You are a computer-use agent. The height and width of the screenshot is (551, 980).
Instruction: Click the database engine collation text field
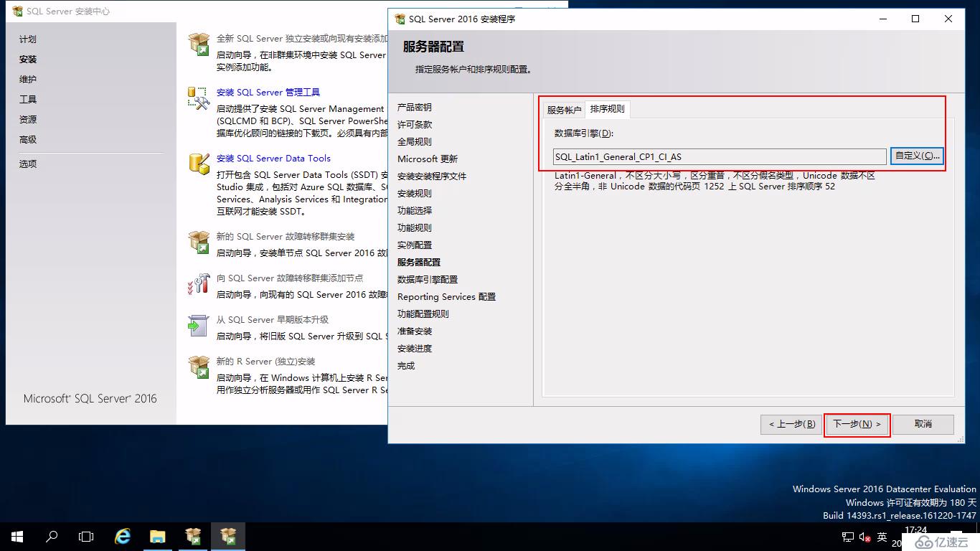(720, 156)
